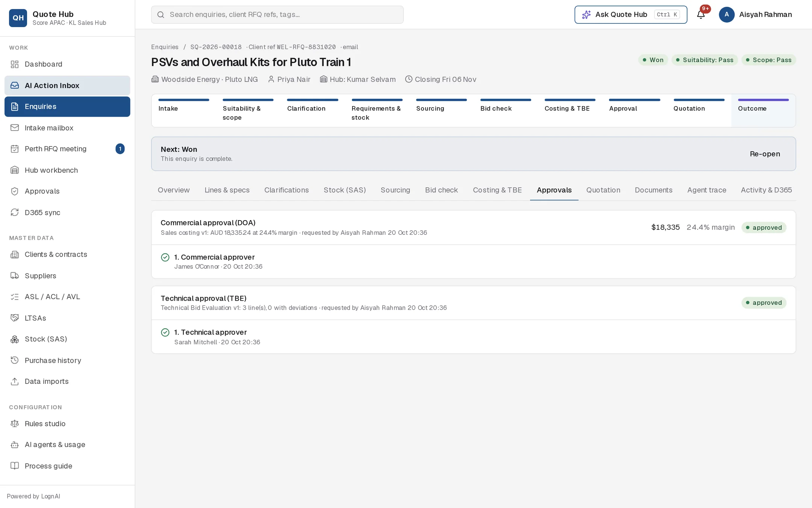
Task: Open the Costing & TBE tab
Action: click(x=497, y=190)
